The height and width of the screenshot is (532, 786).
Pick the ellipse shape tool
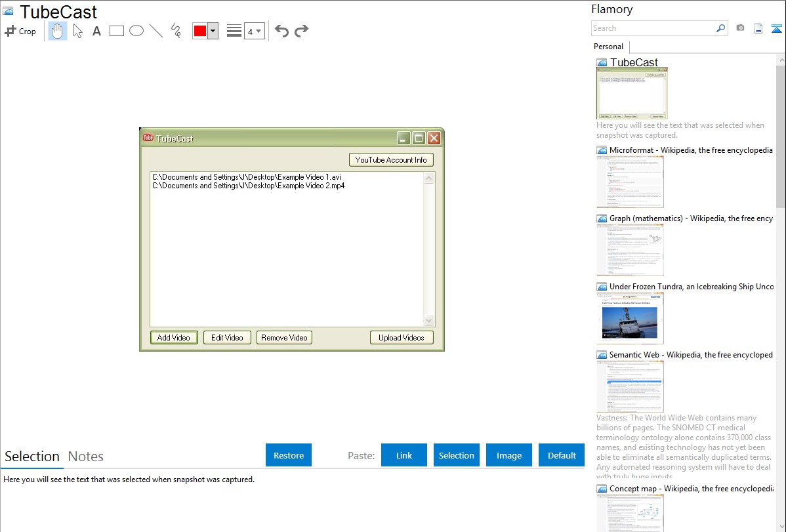click(x=136, y=31)
